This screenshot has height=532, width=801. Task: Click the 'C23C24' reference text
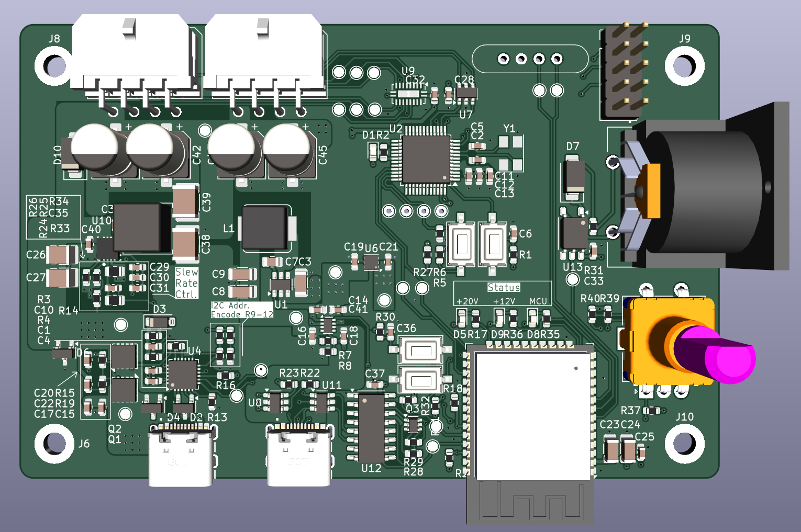point(620,424)
